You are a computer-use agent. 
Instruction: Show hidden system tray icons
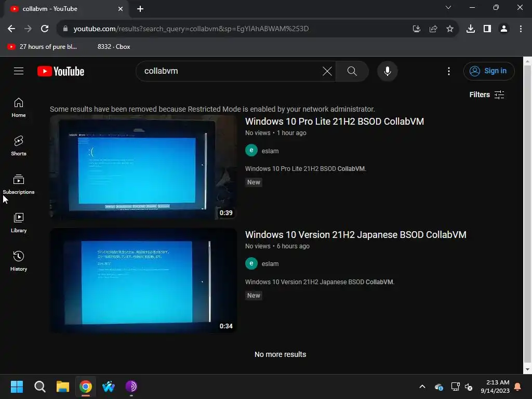coord(422,387)
